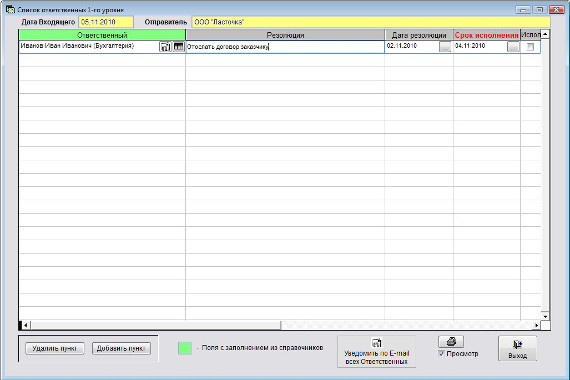Image resolution: width=570 pixels, height=380 pixels.
Task: Click the Срок исполнения column header
Action: click(487, 35)
